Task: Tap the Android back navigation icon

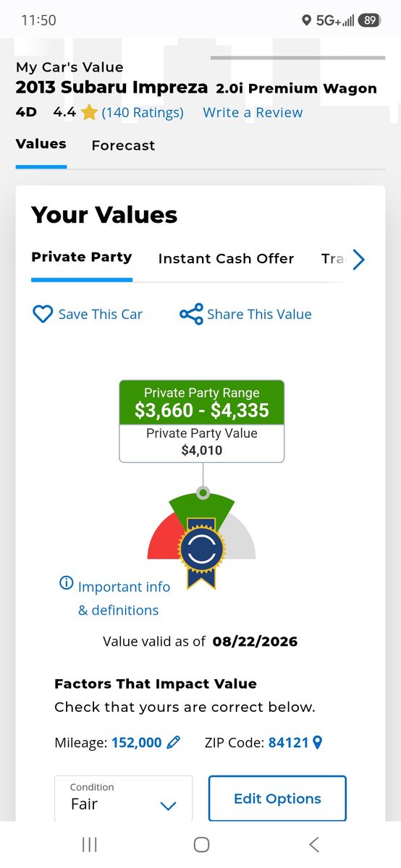Action: [313, 844]
